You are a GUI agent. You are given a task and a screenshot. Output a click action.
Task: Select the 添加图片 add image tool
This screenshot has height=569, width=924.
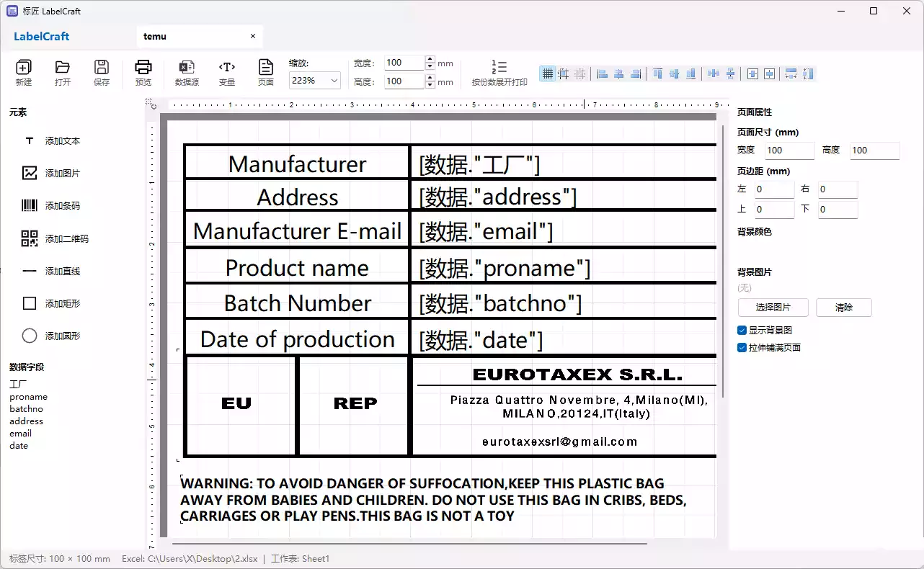(x=52, y=174)
